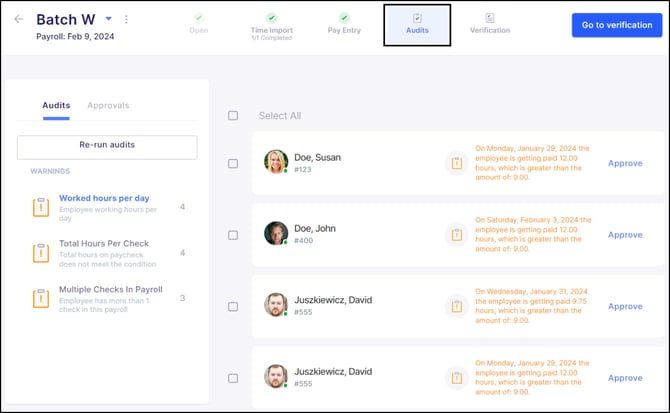The height and width of the screenshot is (413, 670).
Task: Check the box for Juszkiewicz, David January 29 row
Action: [233, 378]
